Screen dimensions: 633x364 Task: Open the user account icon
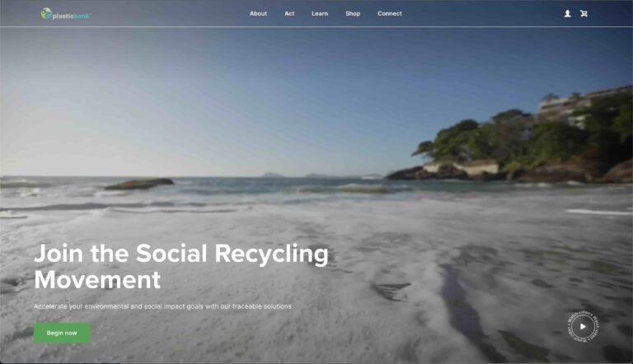[x=567, y=14]
